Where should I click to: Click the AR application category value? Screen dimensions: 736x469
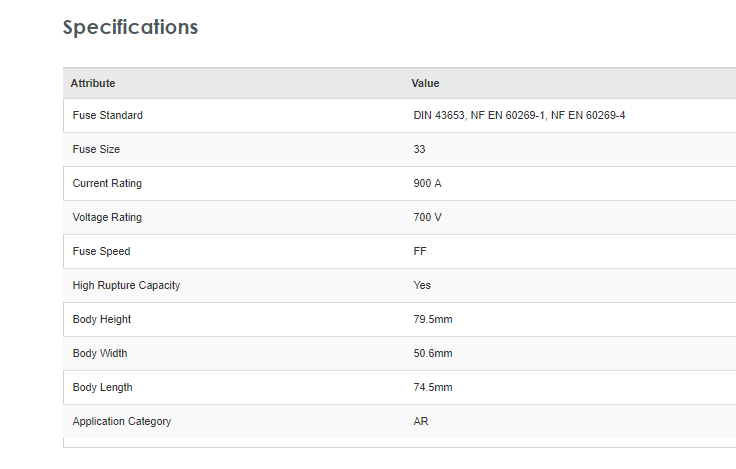pyautogui.click(x=421, y=422)
